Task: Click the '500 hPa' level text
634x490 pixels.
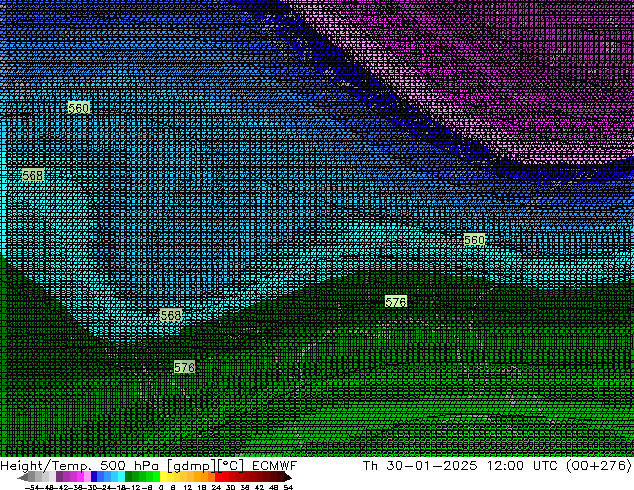Action: coord(130,465)
